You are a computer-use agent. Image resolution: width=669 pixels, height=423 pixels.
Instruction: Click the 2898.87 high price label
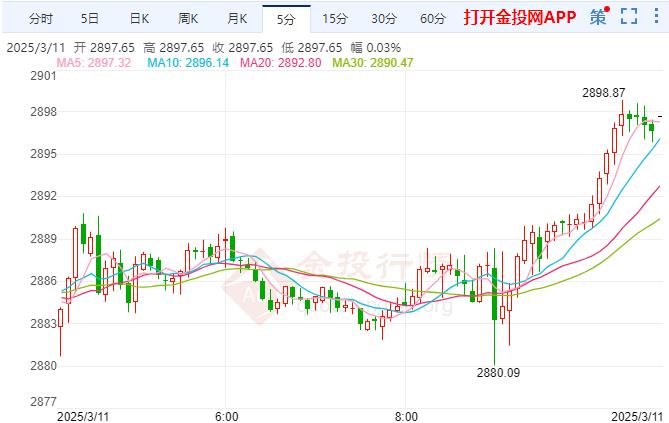pos(604,93)
